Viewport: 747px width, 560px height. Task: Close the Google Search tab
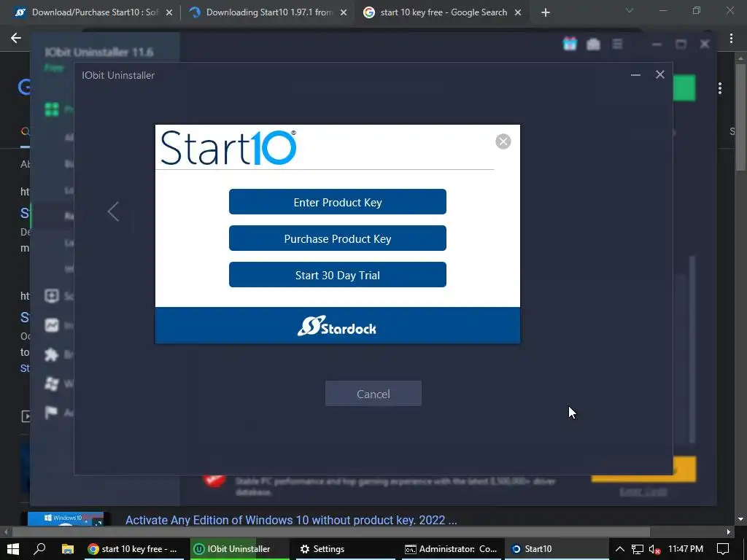pos(518,13)
